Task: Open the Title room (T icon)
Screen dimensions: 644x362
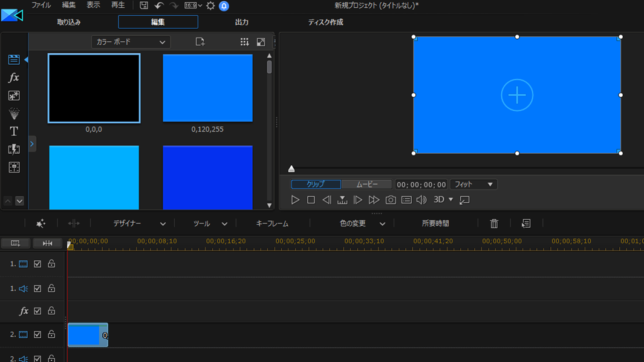Action: (14, 131)
